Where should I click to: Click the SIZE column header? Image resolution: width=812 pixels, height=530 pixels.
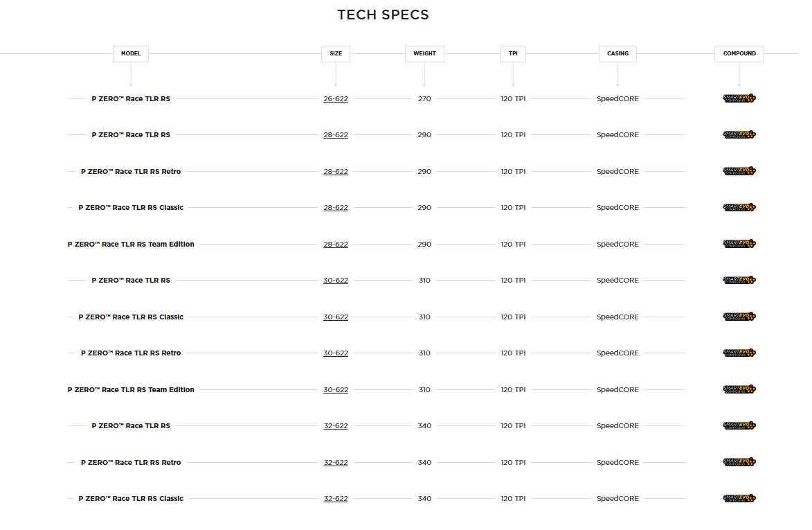(x=336, y=53)
